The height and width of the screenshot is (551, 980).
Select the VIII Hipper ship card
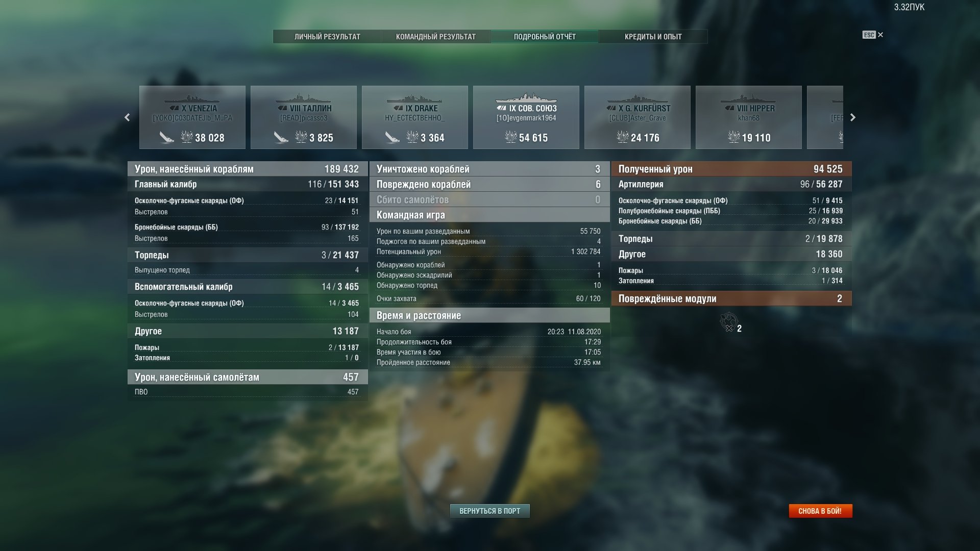point(748,117)
